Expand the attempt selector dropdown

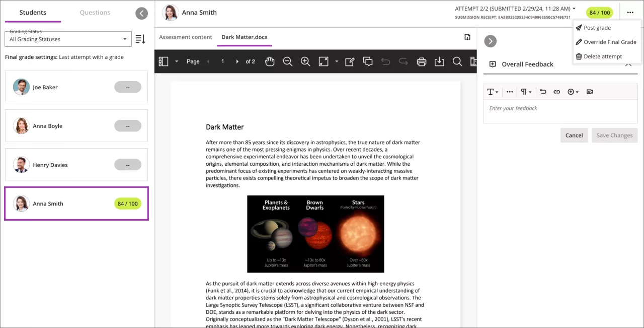574,9
